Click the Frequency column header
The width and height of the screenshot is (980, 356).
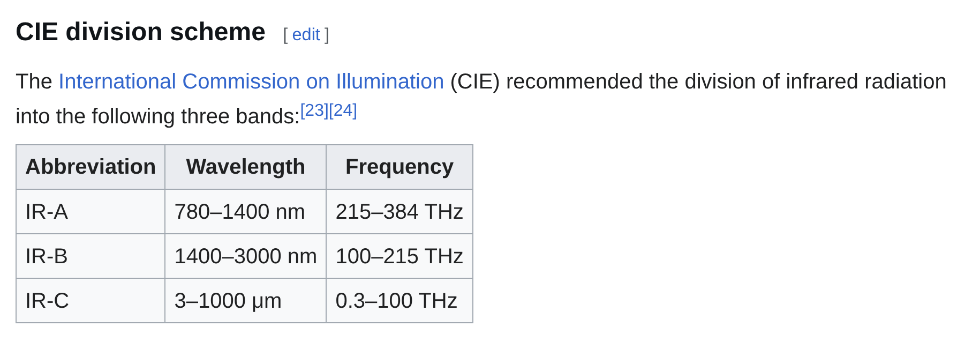(x=399, y=167)
